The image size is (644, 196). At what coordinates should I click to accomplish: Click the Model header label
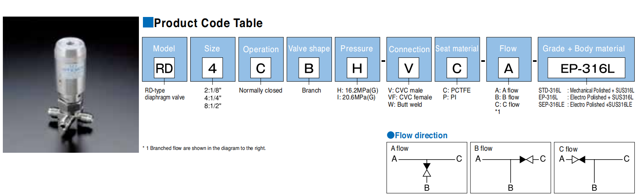pyautogui.click(x=164, y=48)
